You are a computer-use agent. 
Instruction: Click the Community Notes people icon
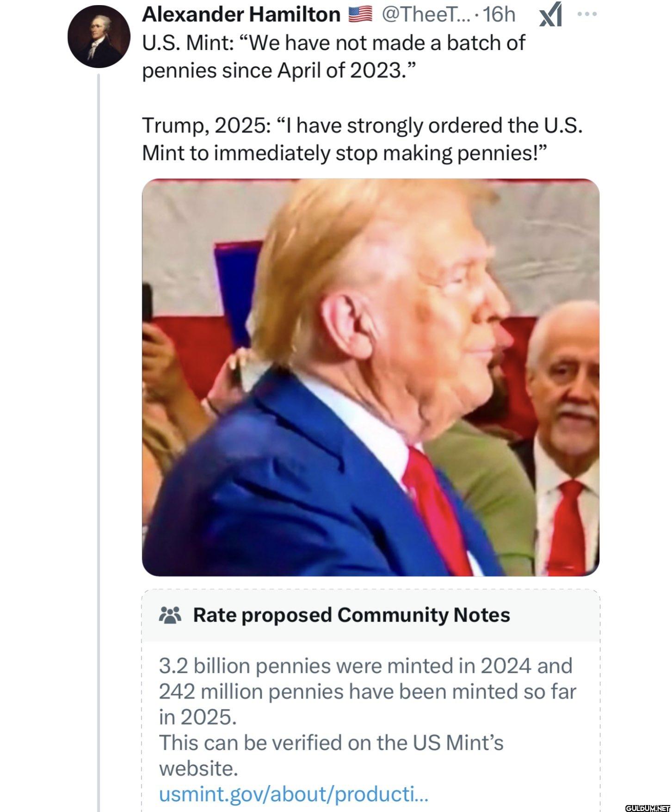tap(170, 615)
